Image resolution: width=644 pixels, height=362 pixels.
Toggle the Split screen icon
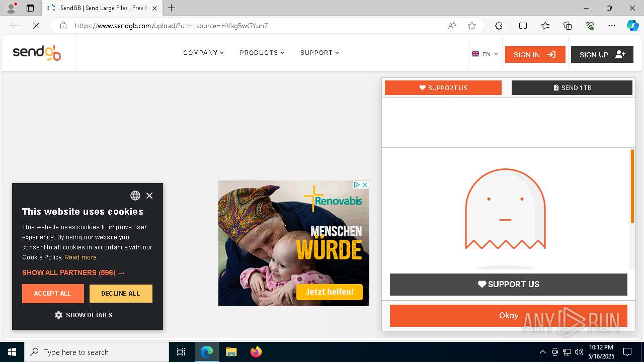(x=523, y=26)
